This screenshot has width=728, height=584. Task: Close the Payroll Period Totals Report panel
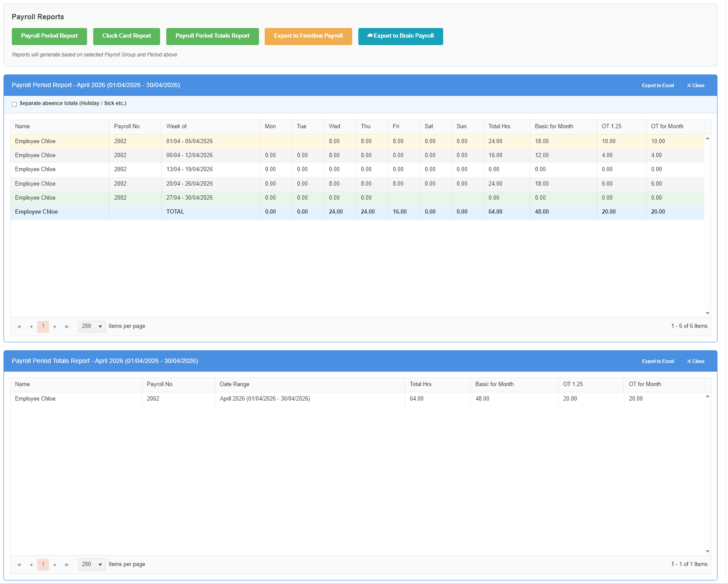tap(696, 361)
